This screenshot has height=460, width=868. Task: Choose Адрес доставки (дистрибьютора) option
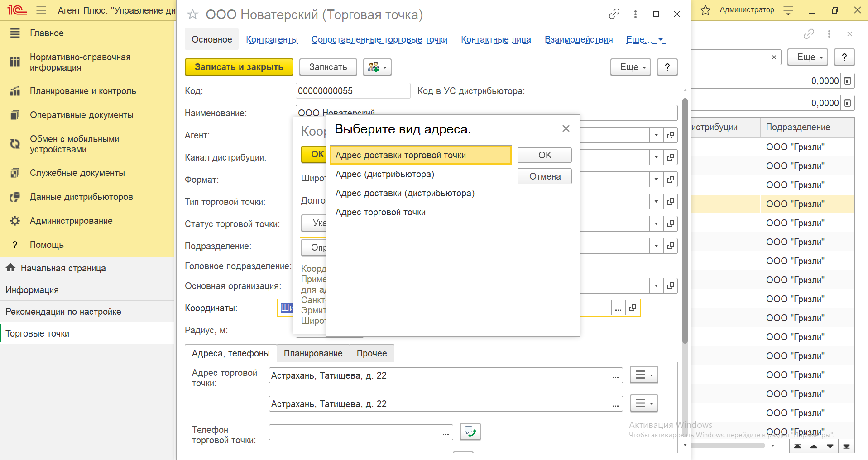[x=405, y=194]
